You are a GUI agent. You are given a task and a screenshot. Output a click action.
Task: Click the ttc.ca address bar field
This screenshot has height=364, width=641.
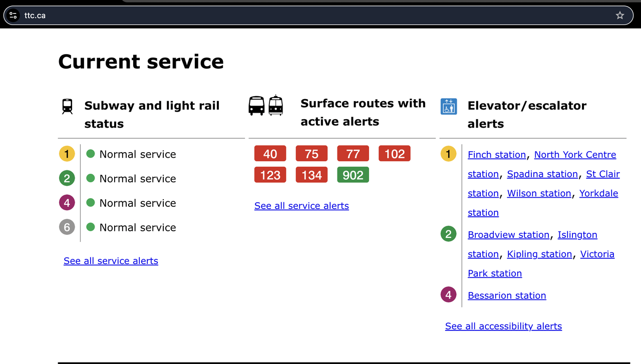(300, 15)
